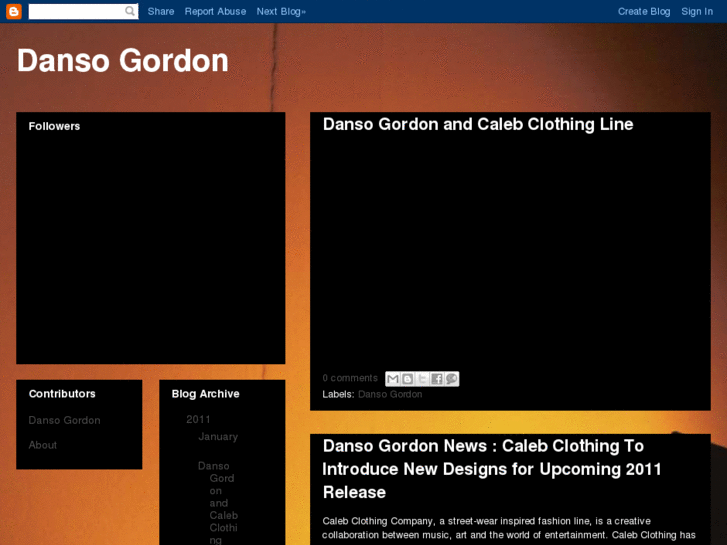Open the January archive month
This screenshot has height=545, width=727.
tap(218, 436)
